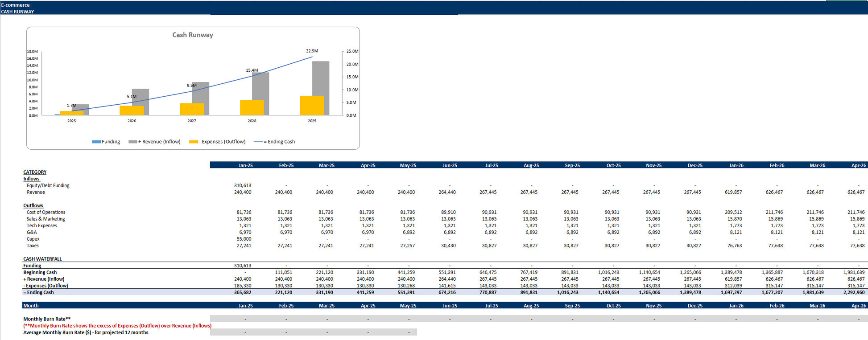Select the + Revenue (Inflow) legend entry
This screenshot has height=340, width=868.
pyautogui.click(x=155, y=142)
